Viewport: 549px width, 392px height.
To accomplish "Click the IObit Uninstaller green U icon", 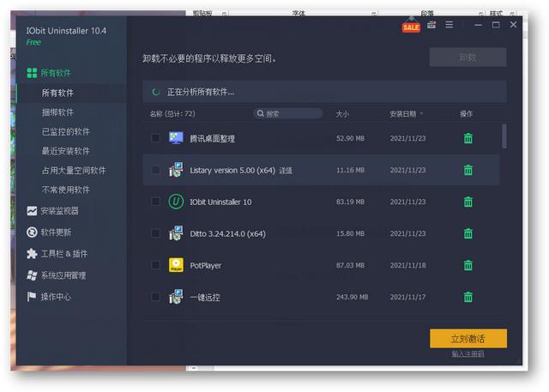I will click(x=176, y=202).
